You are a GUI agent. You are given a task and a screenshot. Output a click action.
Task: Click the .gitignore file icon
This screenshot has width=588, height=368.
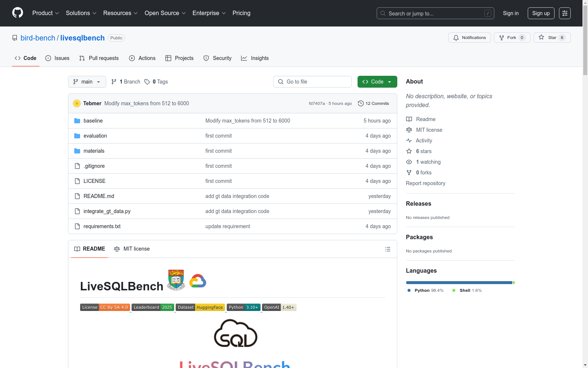tap(77, 166)
